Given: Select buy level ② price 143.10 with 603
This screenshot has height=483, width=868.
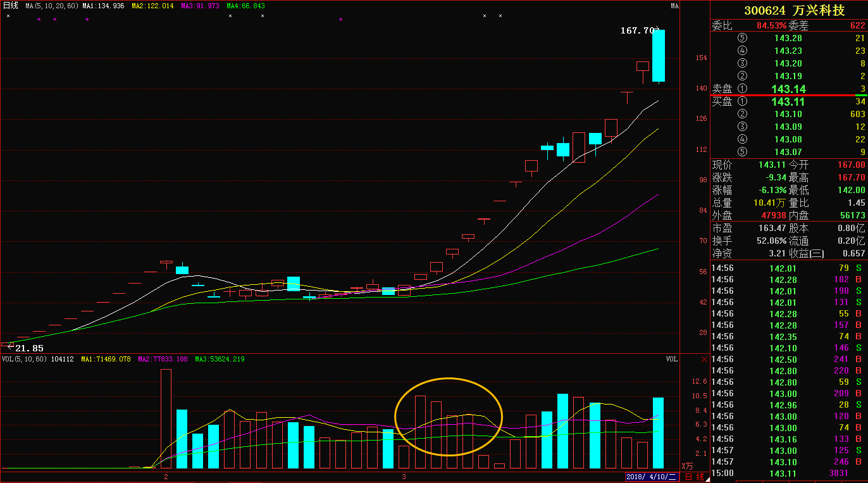Looking at the screenshot, I should (788, 114).
